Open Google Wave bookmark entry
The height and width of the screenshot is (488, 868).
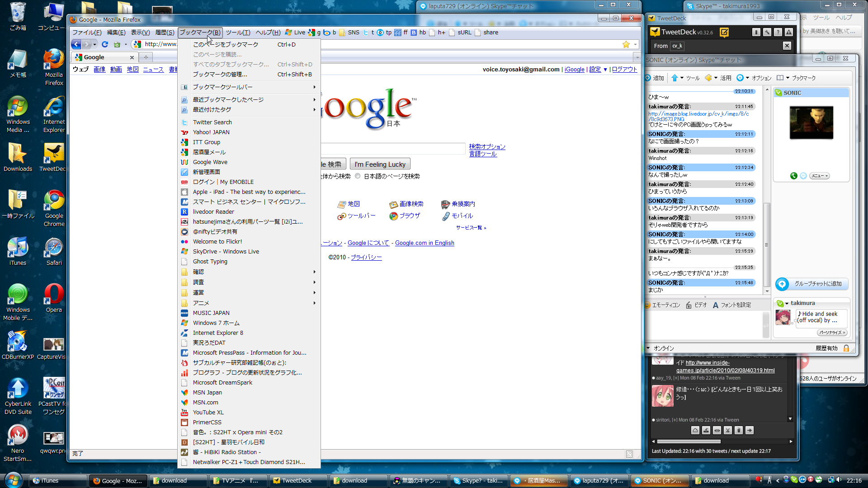click(x=249, y=162)
